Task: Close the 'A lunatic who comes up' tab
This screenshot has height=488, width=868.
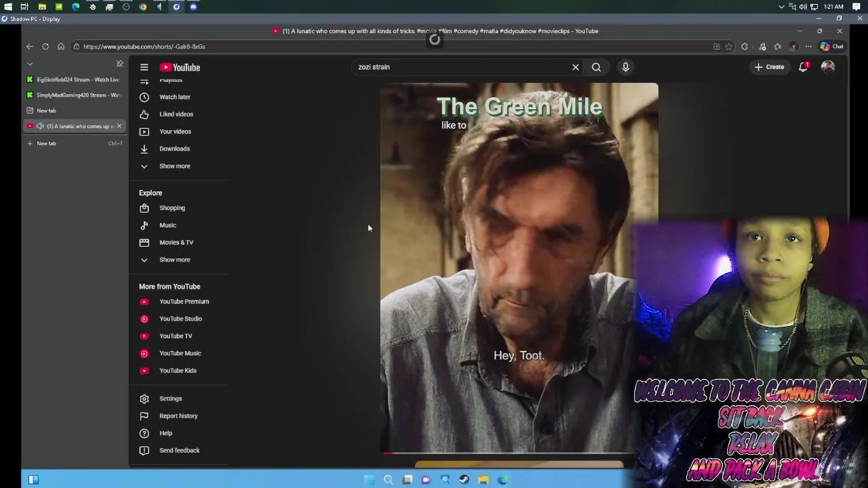Action: coord(119,126)
